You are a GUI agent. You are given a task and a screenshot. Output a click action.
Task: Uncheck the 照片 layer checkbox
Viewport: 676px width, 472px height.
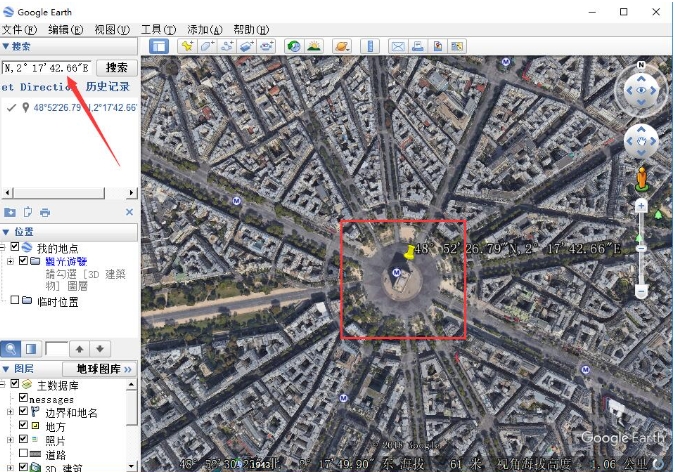coord(23,439)
